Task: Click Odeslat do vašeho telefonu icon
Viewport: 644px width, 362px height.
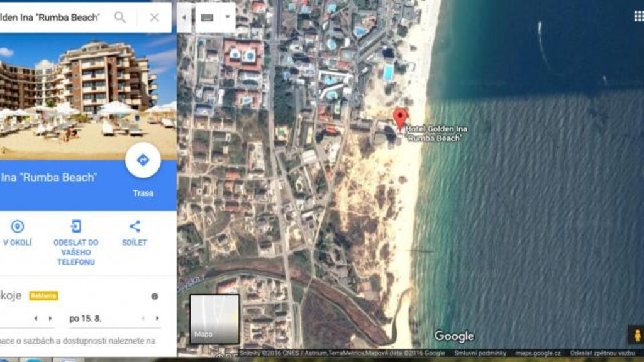Action: point(75,227)
